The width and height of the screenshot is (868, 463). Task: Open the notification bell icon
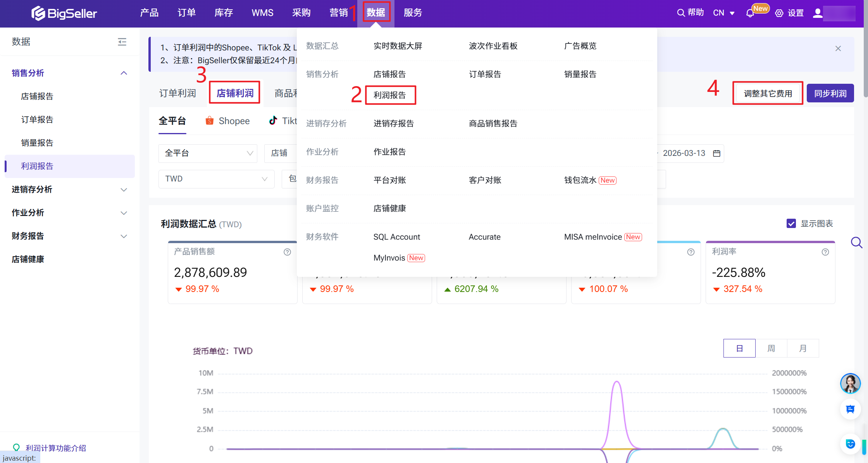pyautogui.click(x=750, y=13)
